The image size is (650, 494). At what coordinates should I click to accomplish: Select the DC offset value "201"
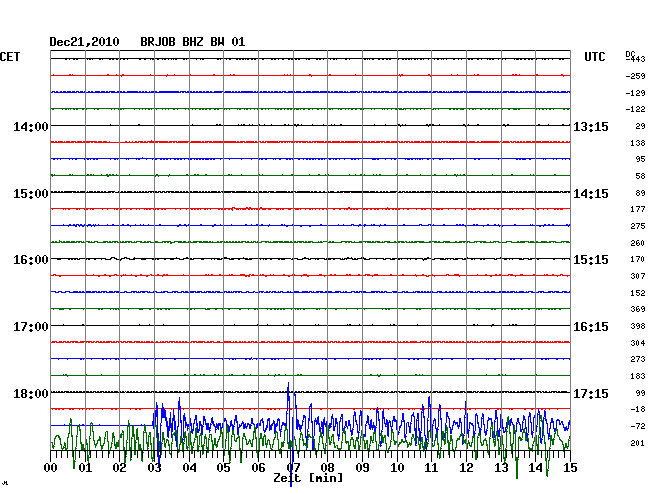[638, 443]
